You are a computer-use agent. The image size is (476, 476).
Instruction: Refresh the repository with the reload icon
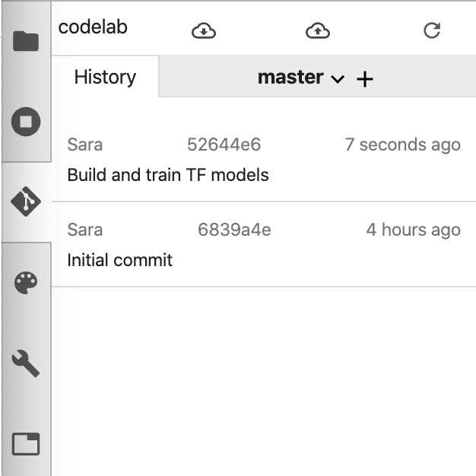click(431, 30)
